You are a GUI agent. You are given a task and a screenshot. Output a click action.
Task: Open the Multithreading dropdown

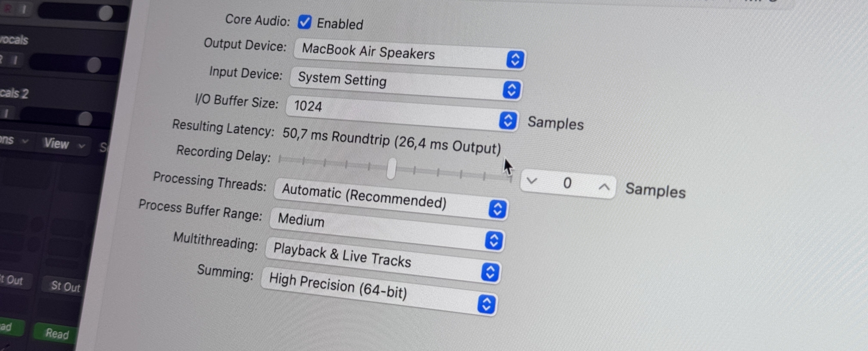[x=383, y=261]
